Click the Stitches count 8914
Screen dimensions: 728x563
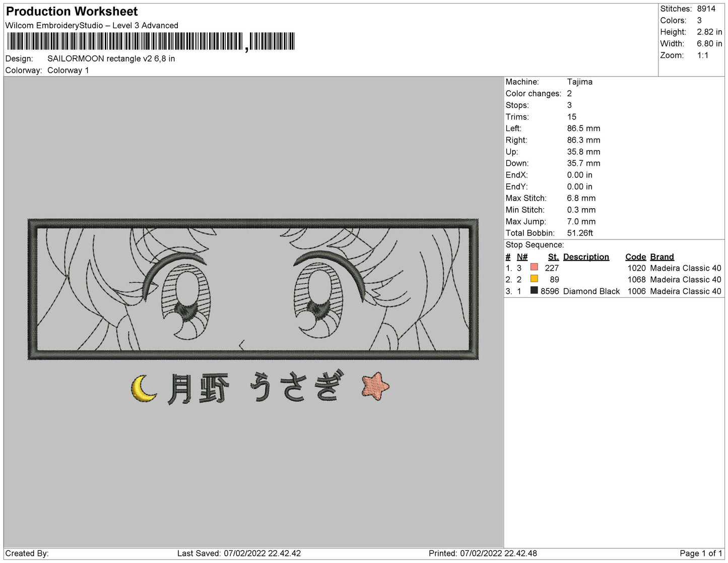(706, 9)
